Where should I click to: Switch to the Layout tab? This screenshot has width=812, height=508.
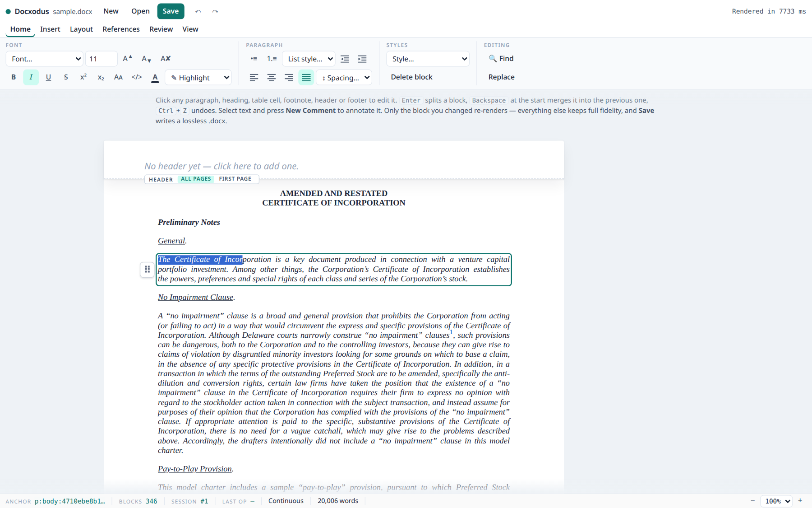81,29
